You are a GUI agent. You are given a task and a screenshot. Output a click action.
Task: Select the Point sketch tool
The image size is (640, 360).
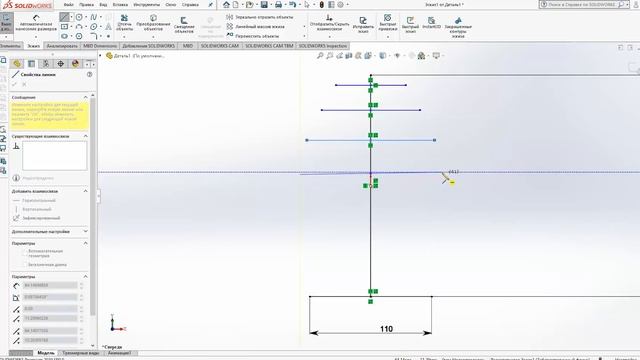(x=108, y=36)
